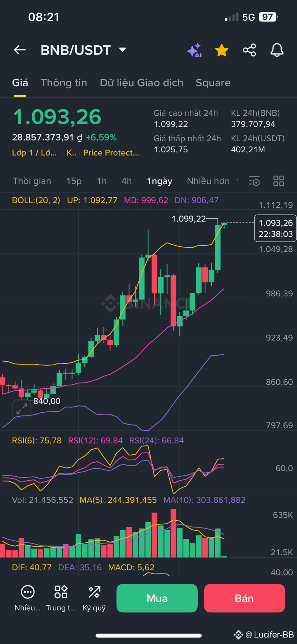This screenshot has height=644, width=297.
Task: Toggle the yellow favorite star
Action: (x=222, y=50)
